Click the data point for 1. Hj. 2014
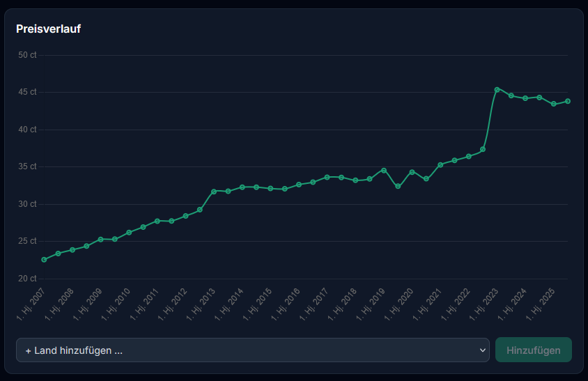 coord(242,187)
